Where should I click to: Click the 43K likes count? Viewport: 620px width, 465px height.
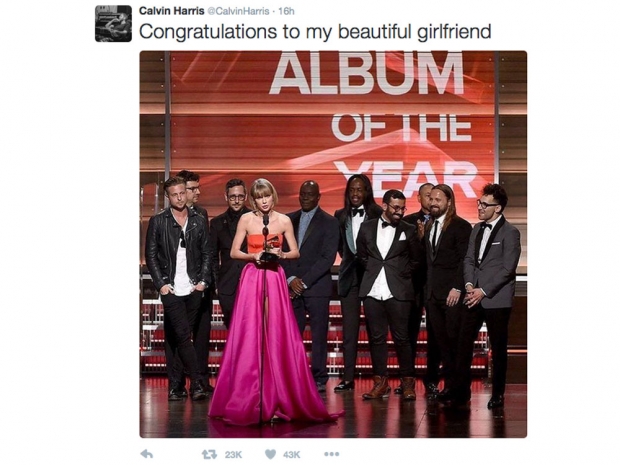point(292,455)
